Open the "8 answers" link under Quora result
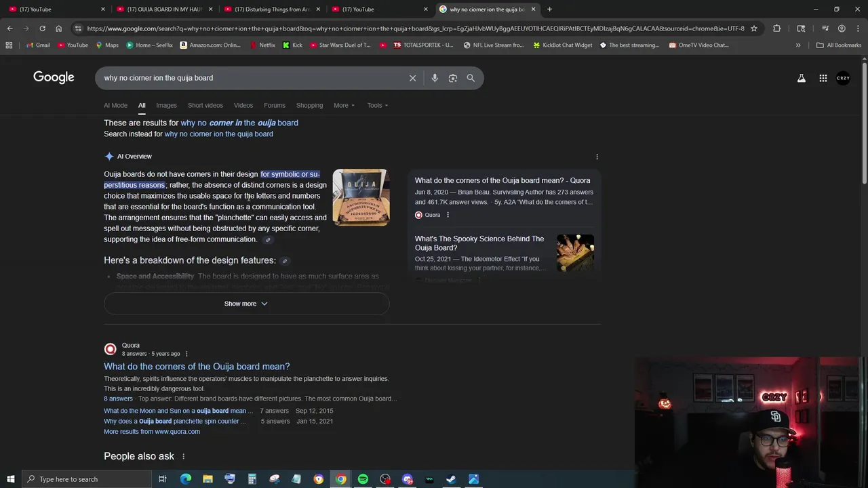This screenshot has width=868, height=488. 118,399
